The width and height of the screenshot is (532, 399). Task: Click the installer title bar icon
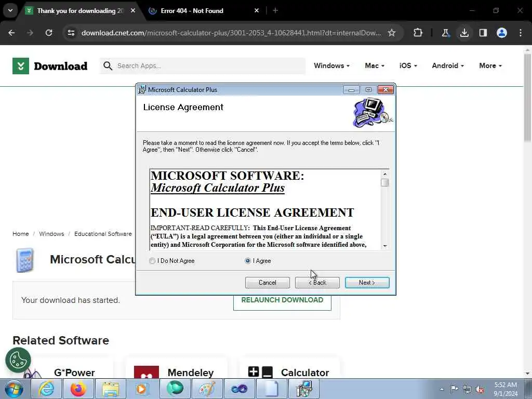pos(142,89)
